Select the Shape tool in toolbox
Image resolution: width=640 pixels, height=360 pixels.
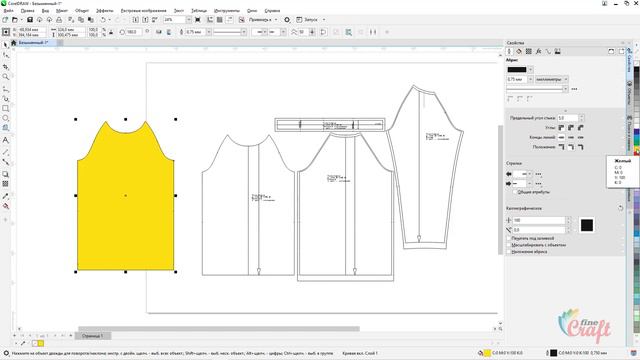pyautogui.click(x=6, y=56)
